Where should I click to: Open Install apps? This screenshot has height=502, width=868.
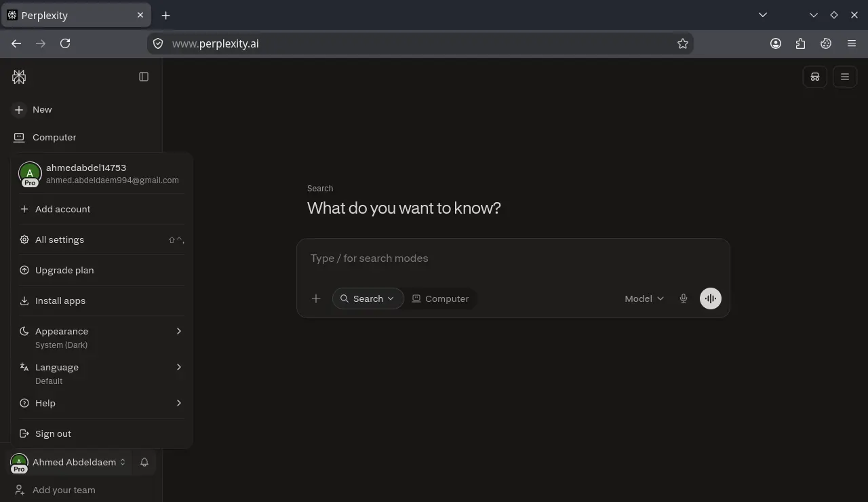(102, 301)
